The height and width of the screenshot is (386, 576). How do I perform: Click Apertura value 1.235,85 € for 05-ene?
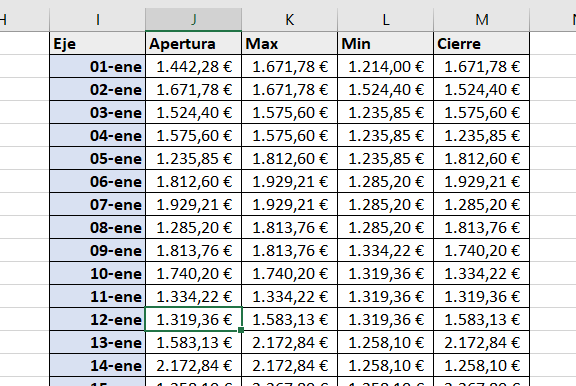[x=194, y=159]
